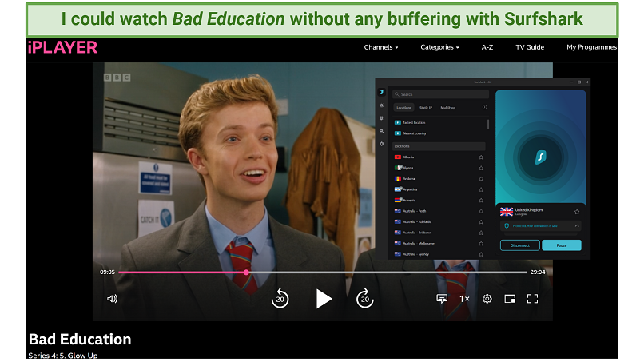Favorite Australia - Adelaide with star
This screenshot has width=644, height=362.
[481, 222]
